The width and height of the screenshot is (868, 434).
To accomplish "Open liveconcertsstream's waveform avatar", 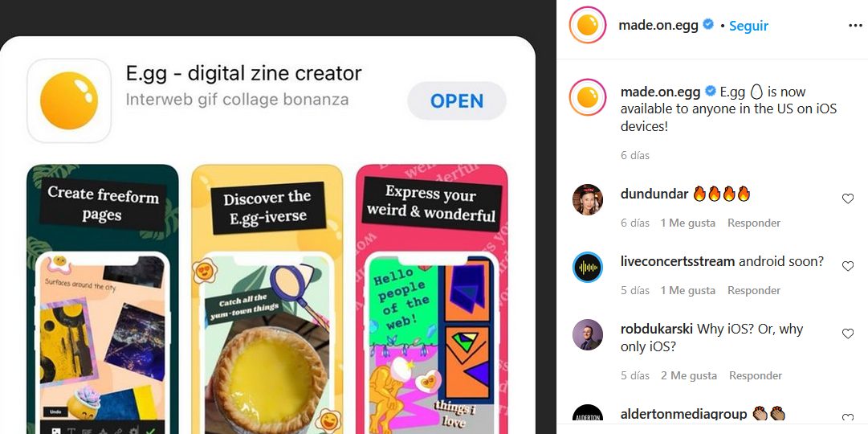I will pyautogui.click(x=587, y=267).
